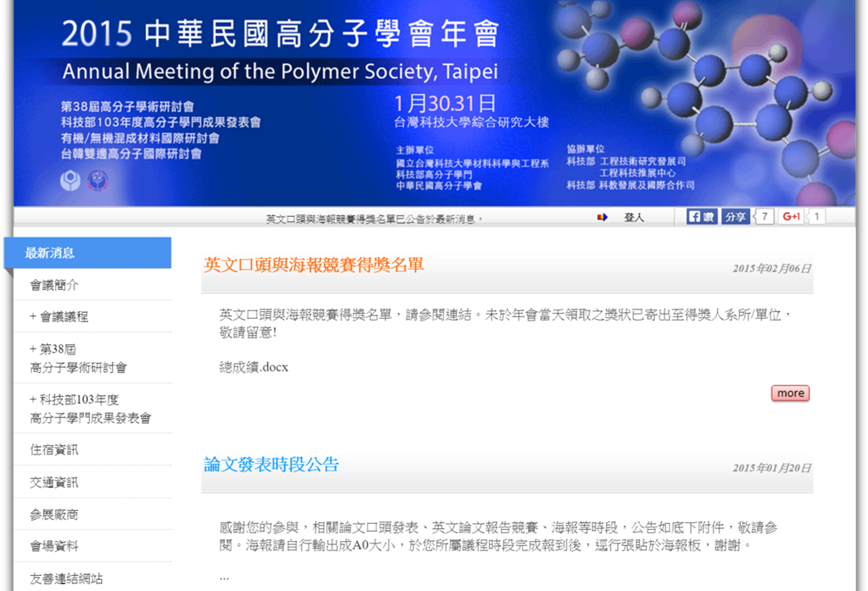This screenshot has height=591, width=868.
Task: Open 會議簡介 from the sidebar
Action: tap(54, 285)
